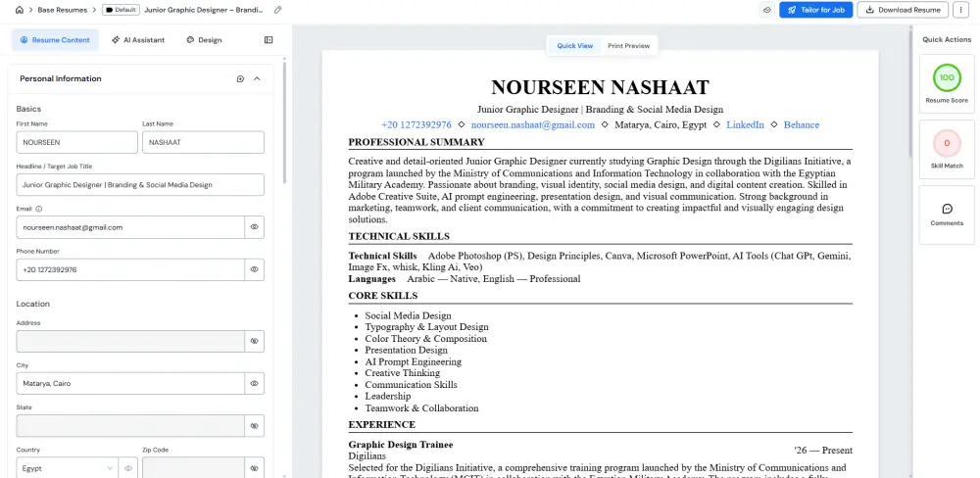
Task: Open LinkedIn link in resume header
Action: click(x=745, y=125)
